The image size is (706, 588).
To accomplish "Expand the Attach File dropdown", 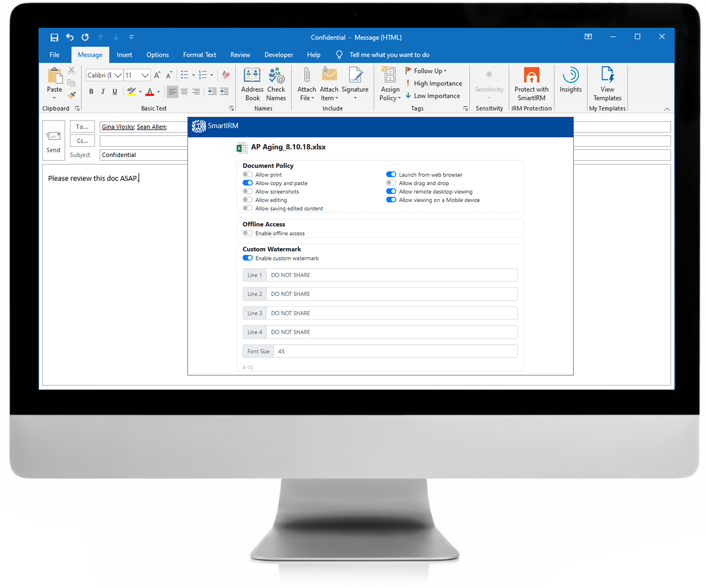I will pos(307,98).
